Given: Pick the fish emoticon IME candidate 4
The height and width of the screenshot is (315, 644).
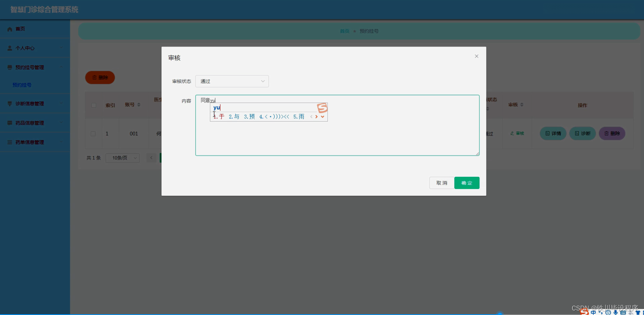Looking at the screenshot, I should (274, 117).
